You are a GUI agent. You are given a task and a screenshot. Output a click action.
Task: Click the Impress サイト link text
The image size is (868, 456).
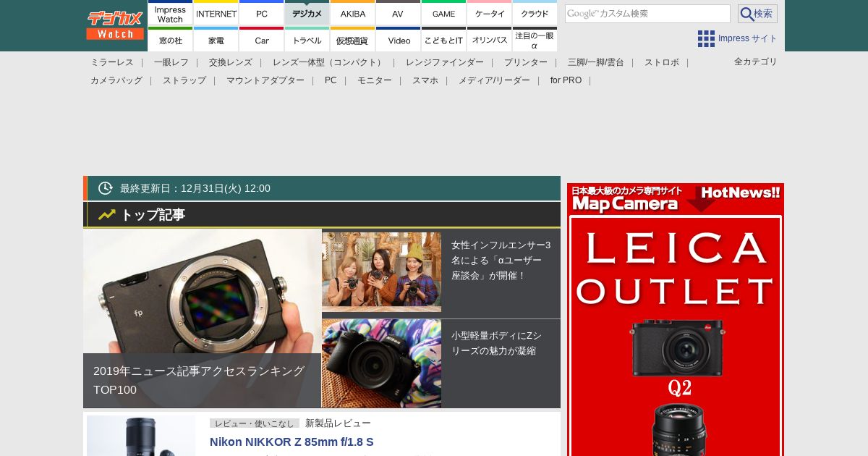coord(748,38)
